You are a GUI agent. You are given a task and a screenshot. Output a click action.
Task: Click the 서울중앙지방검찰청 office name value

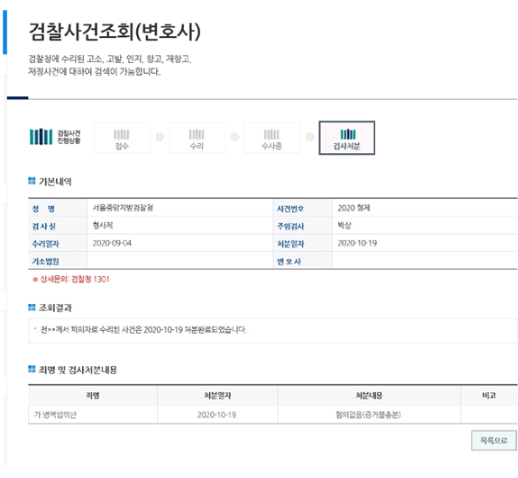[123, 208]
